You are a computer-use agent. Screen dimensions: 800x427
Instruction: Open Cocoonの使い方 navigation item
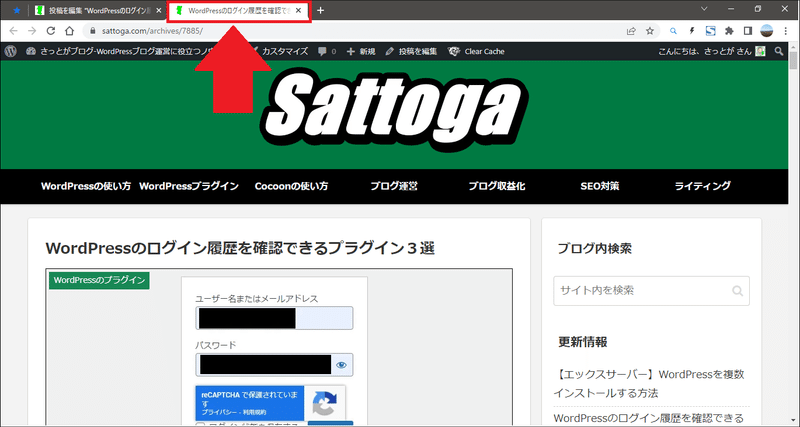(291, 186)
